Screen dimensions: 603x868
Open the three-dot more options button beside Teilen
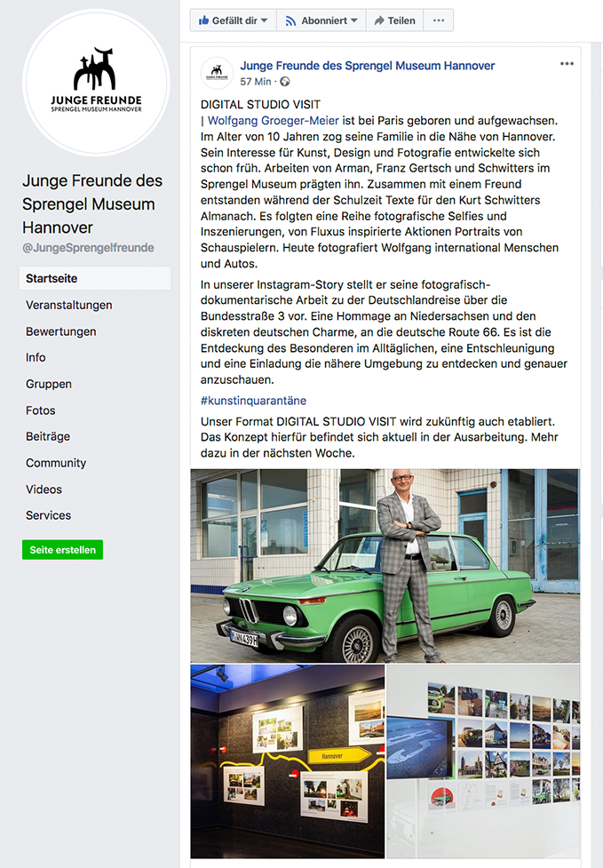point(439,20)
